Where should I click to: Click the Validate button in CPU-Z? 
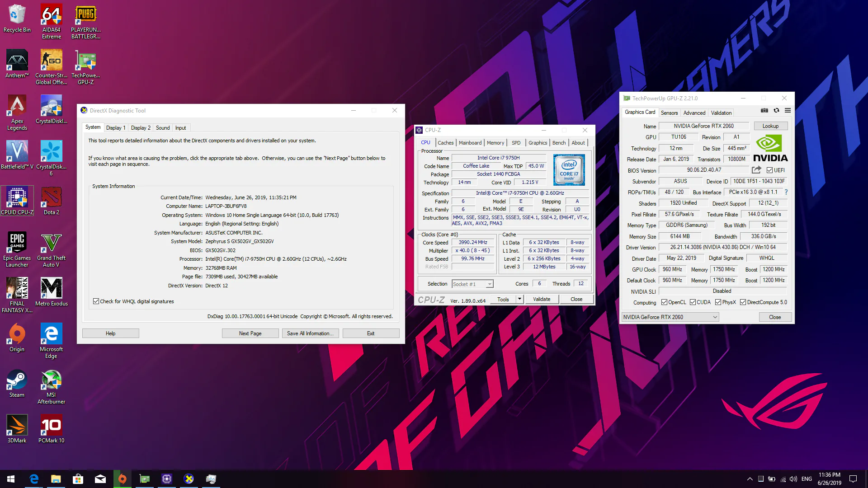542,299
